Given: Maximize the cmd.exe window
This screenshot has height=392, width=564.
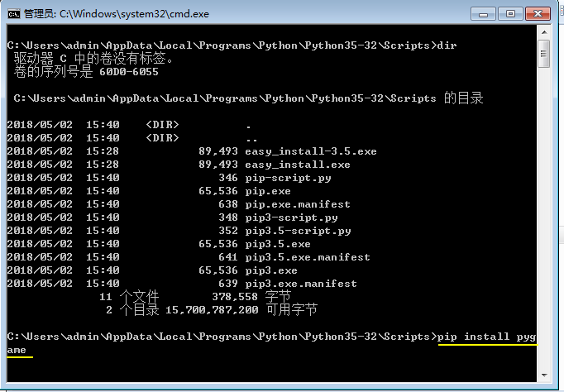Looking at the screenshot, I should tap(510, 14).
